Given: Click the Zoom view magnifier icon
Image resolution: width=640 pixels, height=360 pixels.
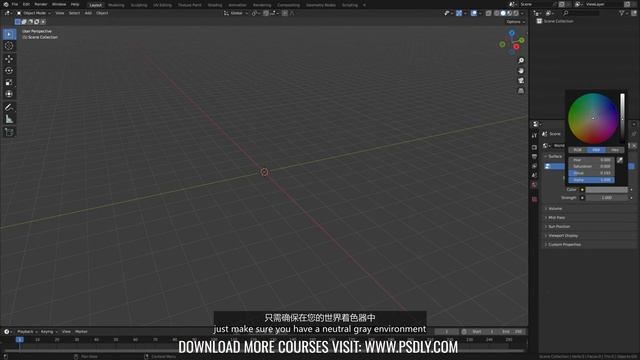Looking at the screenshot, I should pyautogui.click(x=521, y=61).
